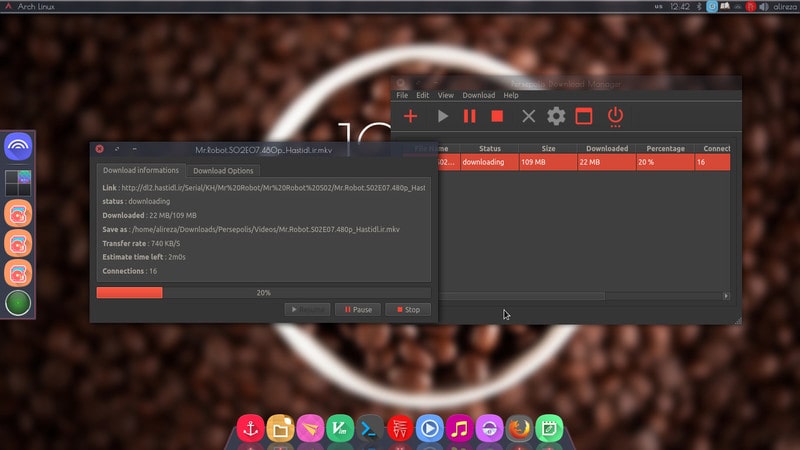Select the '109 MB' size cell
The image size is (800, 450).
[548, 162]
